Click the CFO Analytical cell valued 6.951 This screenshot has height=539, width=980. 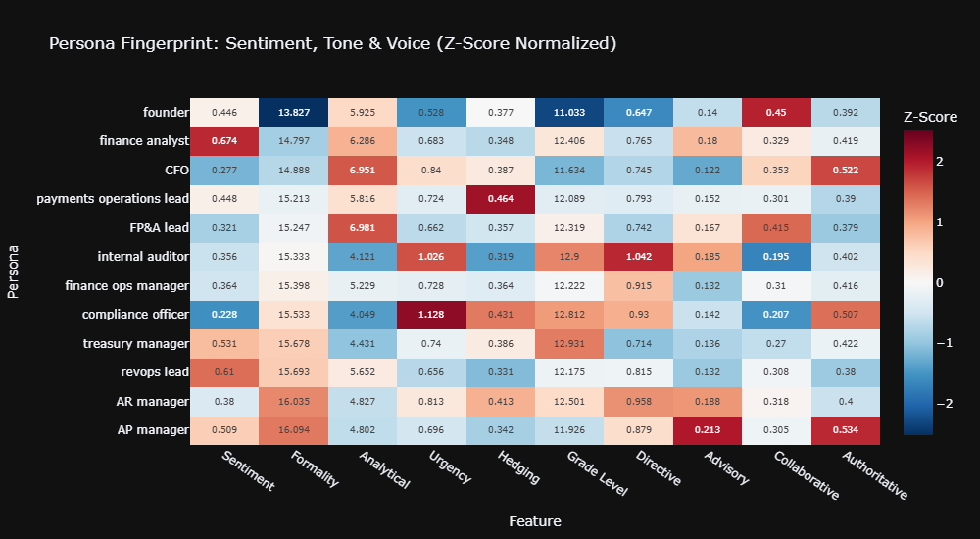click(x=366, y=170)
